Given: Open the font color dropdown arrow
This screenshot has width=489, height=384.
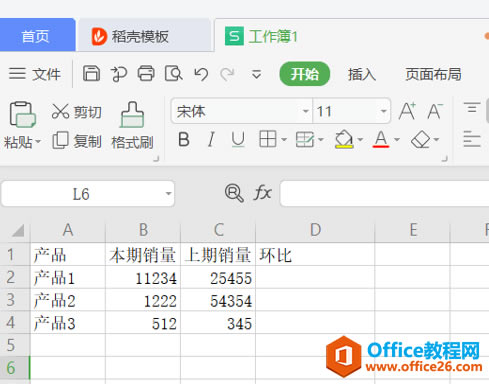Looking at the screenshot, I should pyautogui.click(x=397, y=139).
